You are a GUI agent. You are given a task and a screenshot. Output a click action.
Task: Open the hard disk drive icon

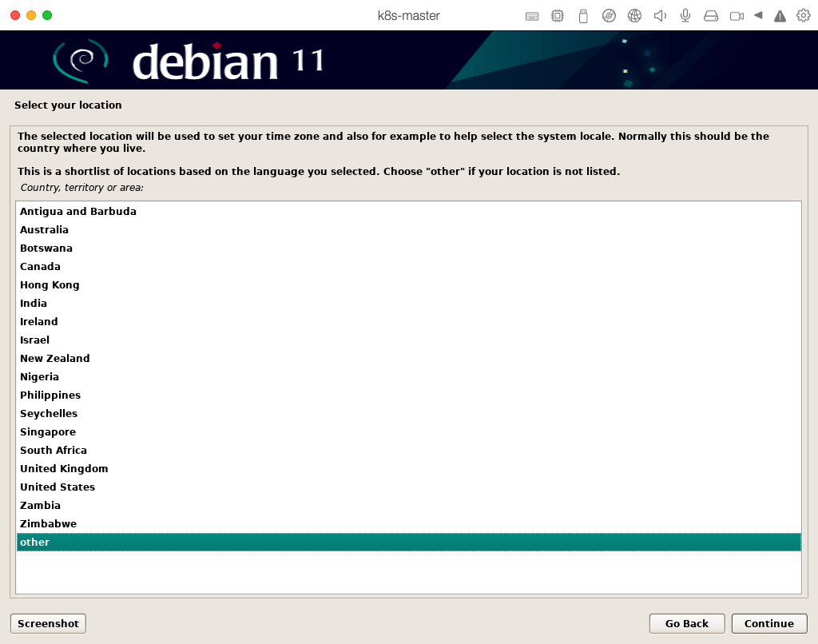pyautogui.click(x=711, y=16)
